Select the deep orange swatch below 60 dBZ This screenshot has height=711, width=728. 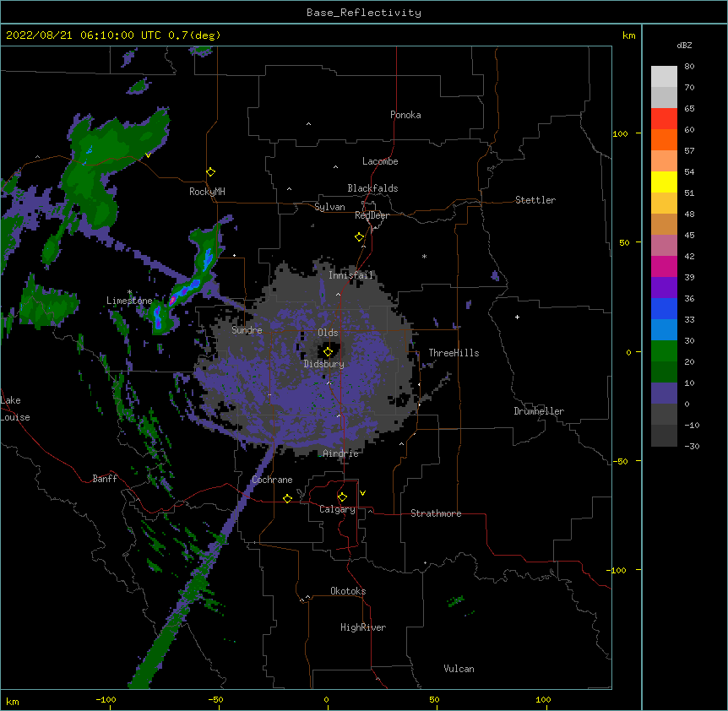click(x=664, y=139)
